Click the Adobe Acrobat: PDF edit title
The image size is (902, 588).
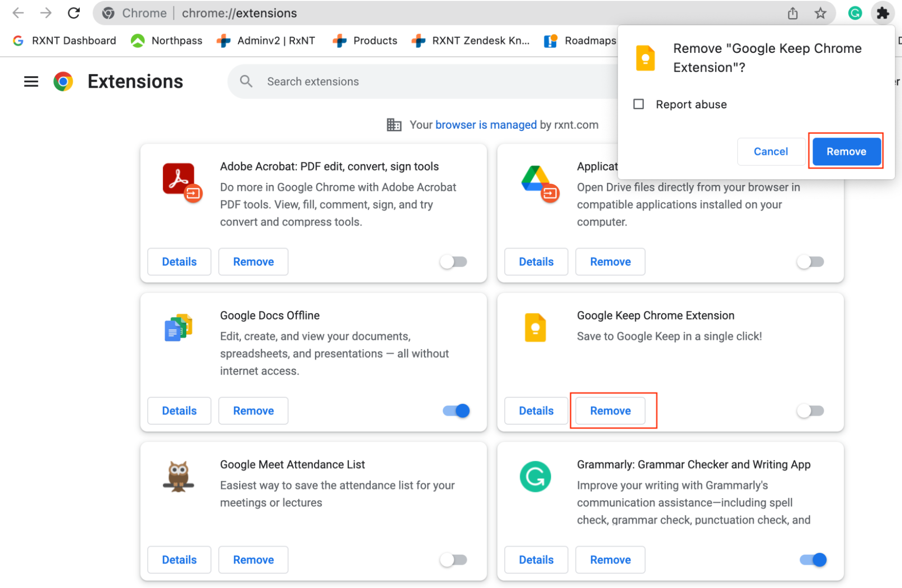point(329,167)
